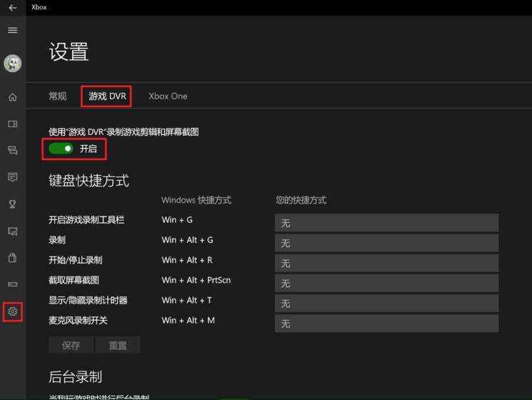Screen dimensions: 532x400
Task: Click the 保存 button
Action: click(71, 345)
